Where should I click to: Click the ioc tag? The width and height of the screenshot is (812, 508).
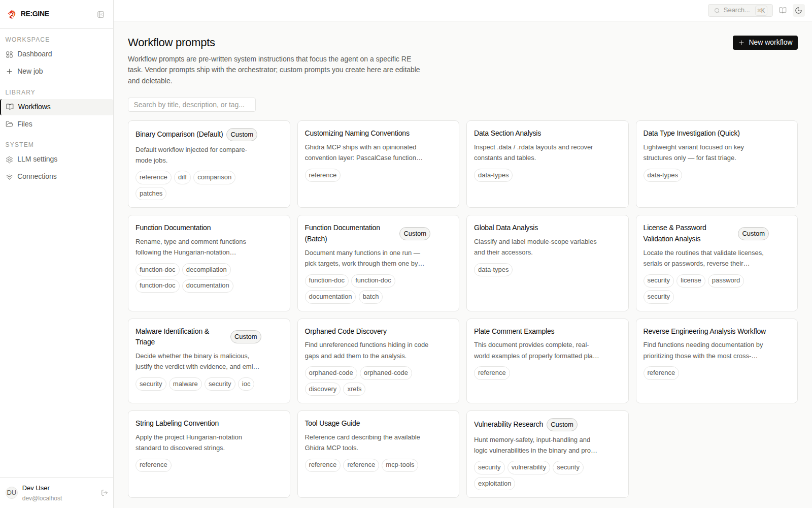click(x=246, y=384)
